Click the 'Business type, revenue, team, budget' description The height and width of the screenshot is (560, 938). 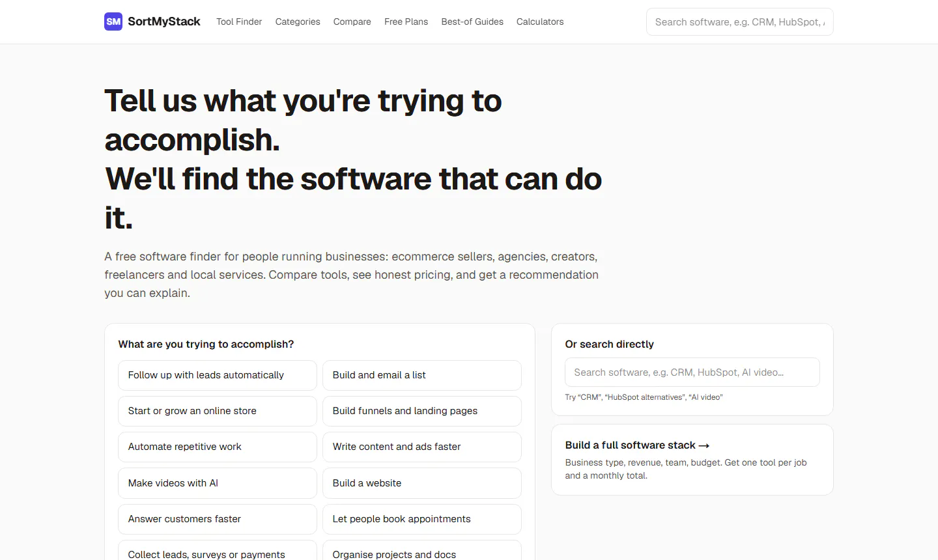pyautogui.click(x=686, y=469)
